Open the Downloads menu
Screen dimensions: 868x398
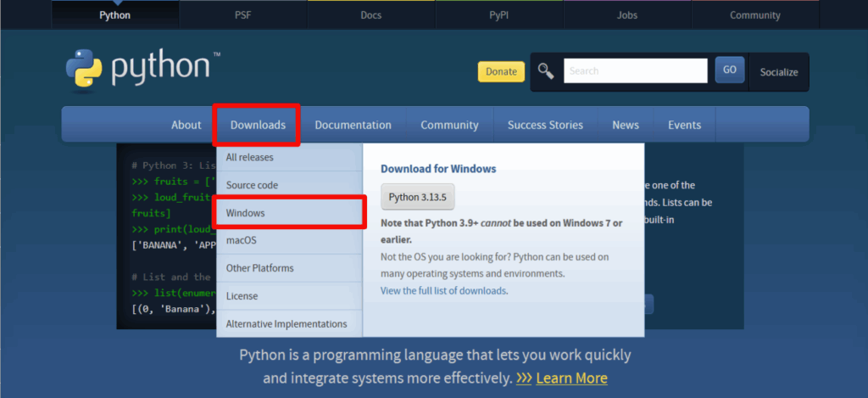click(x=258, y=125)
